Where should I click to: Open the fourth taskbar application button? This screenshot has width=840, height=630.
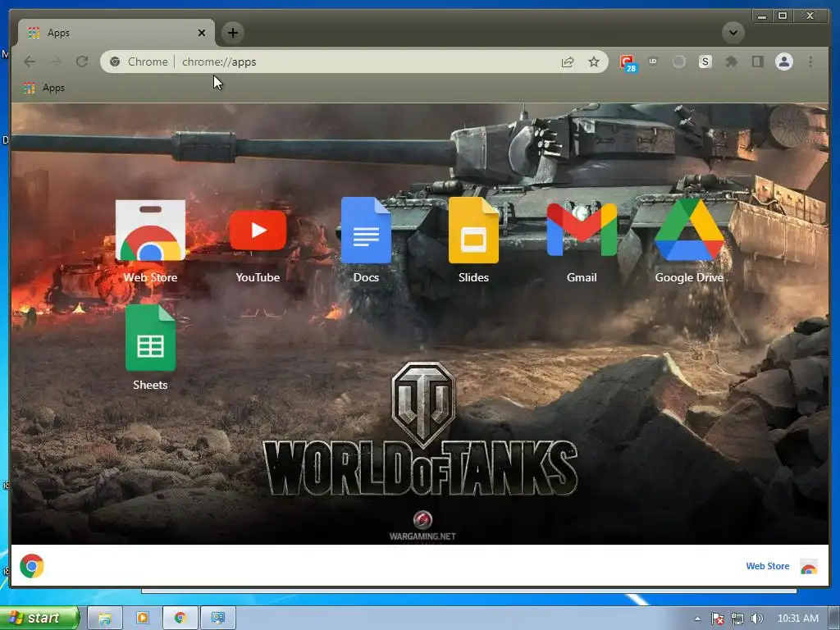click(217, 618)
